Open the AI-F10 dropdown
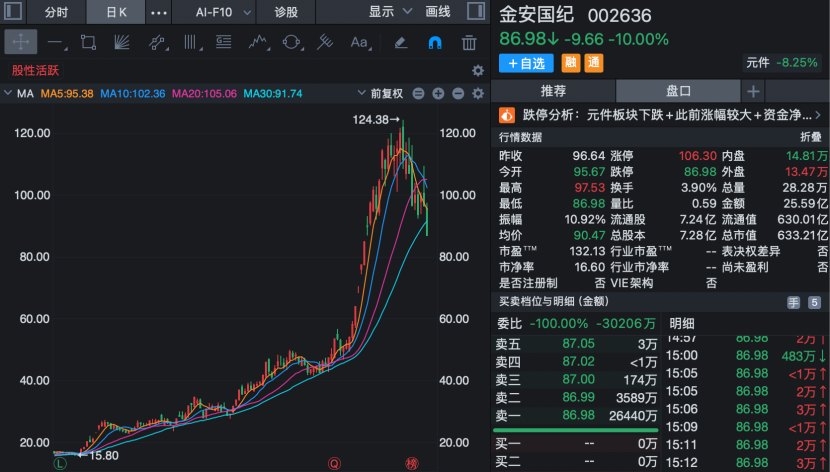The image size is (830, 472). click(x=222, y=12)
